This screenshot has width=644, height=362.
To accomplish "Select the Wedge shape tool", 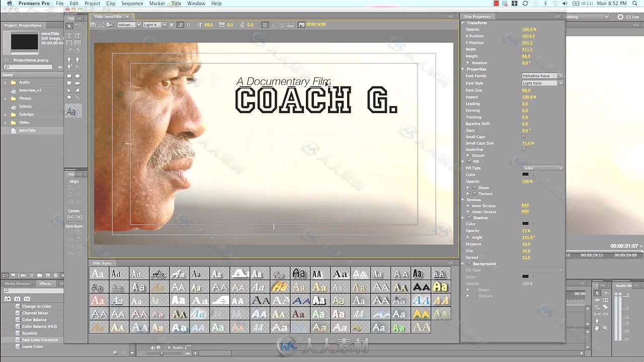I will click(x=69, y=90).
